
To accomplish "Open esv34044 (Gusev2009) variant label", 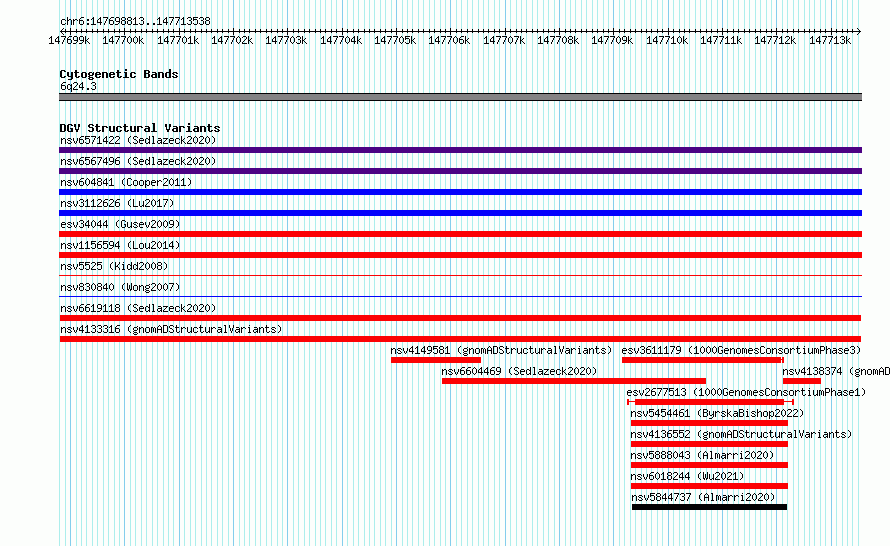I will (x=120, y=224).
